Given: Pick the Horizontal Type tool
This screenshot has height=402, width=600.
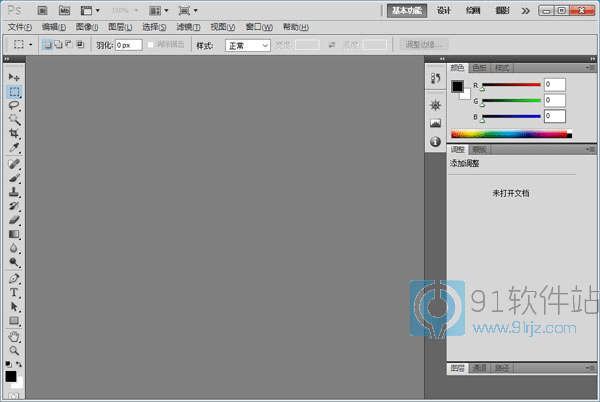Looking at the screenshot, I should pyautogui.click(x=14, y=293).
